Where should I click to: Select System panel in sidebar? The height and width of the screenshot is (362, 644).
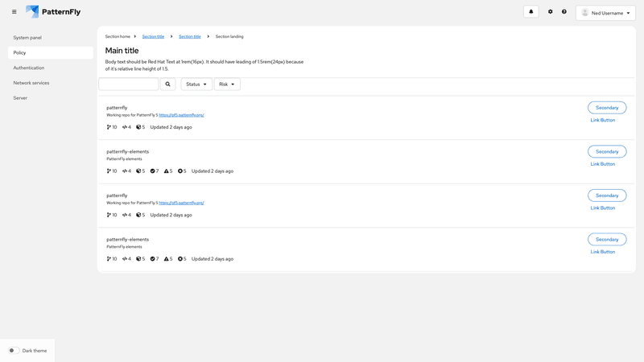point(27,38)
